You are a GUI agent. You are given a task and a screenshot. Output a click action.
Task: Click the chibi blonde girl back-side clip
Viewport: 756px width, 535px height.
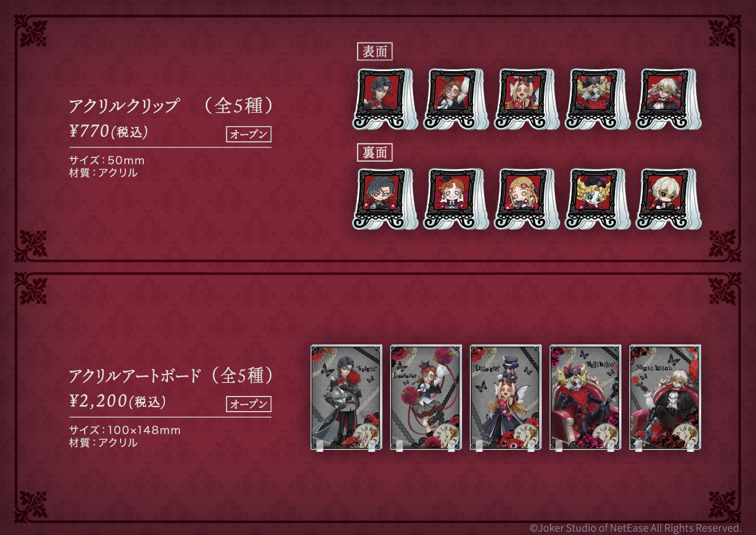(527, 199)
